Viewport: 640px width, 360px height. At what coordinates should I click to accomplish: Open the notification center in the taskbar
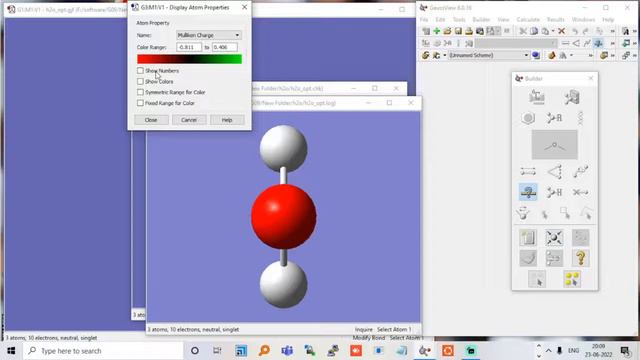[x=625, y=351]
